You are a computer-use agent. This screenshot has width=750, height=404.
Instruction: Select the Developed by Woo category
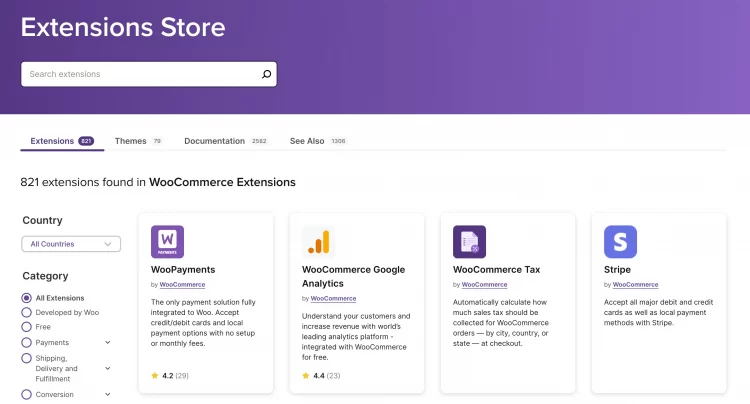[x=26, y=312]
